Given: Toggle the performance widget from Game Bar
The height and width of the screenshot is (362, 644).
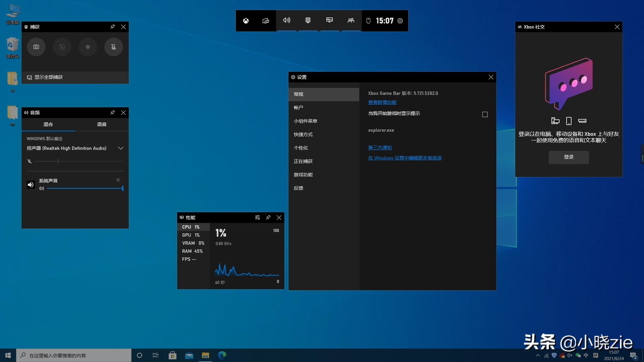Looking at the screenshot, I should [329, 20].
